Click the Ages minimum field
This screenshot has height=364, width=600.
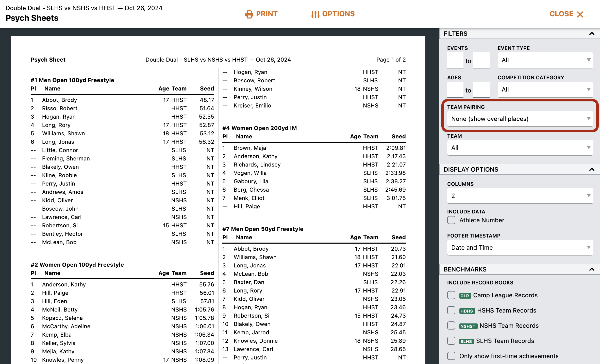[455, 90]
